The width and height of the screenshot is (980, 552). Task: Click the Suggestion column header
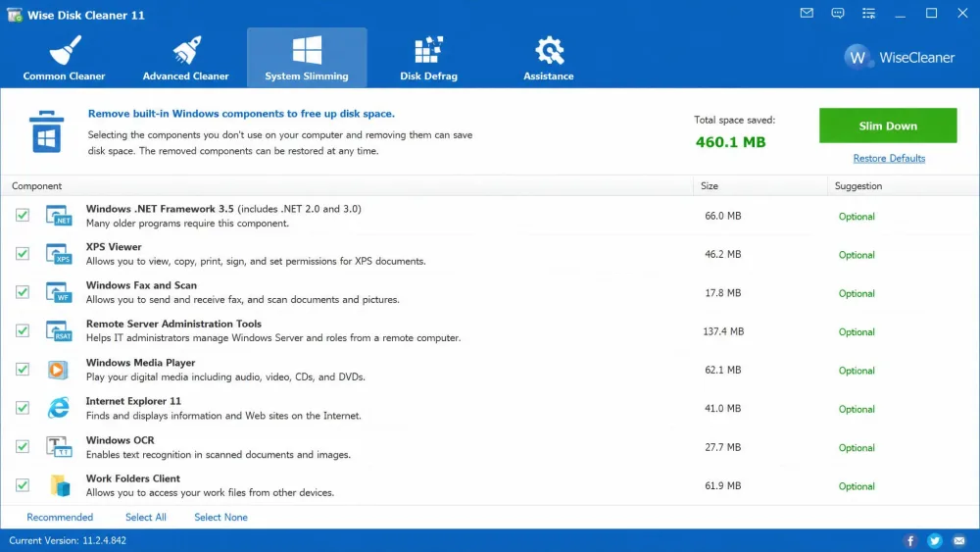[x=904, y=185]
